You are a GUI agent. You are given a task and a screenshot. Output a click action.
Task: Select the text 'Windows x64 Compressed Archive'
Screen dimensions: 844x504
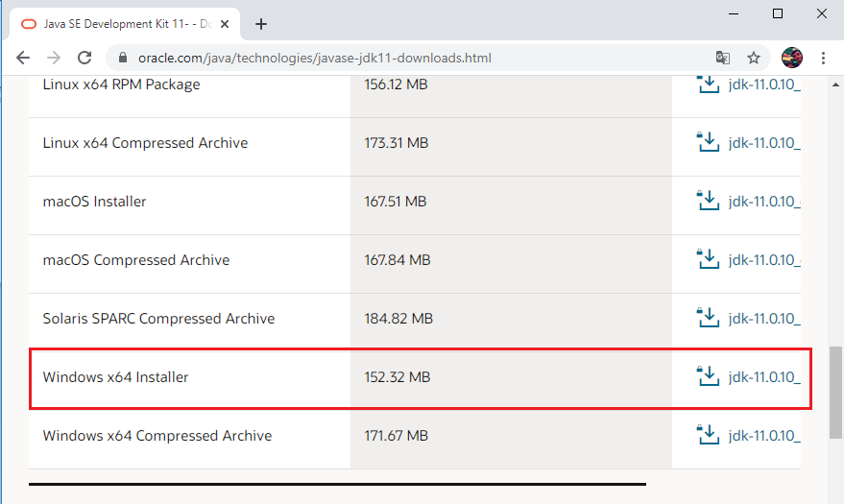(x=157, y=436)
